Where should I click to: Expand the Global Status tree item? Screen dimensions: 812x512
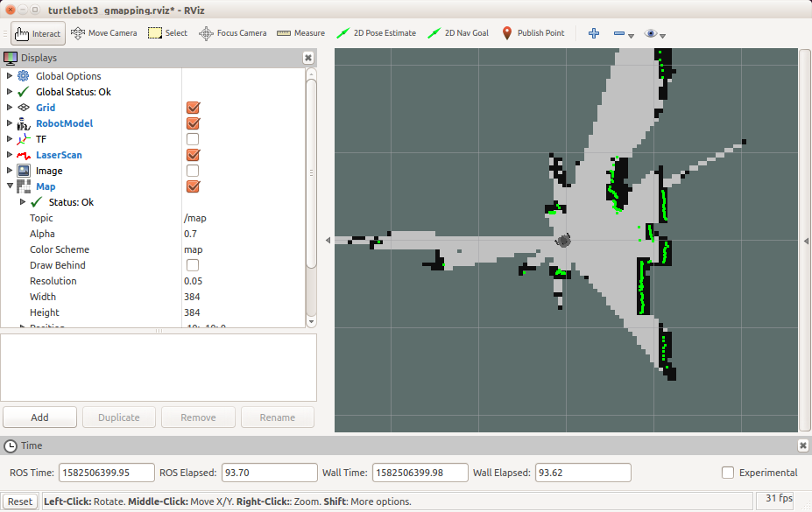pyautogui.click(x=10, y=92)
